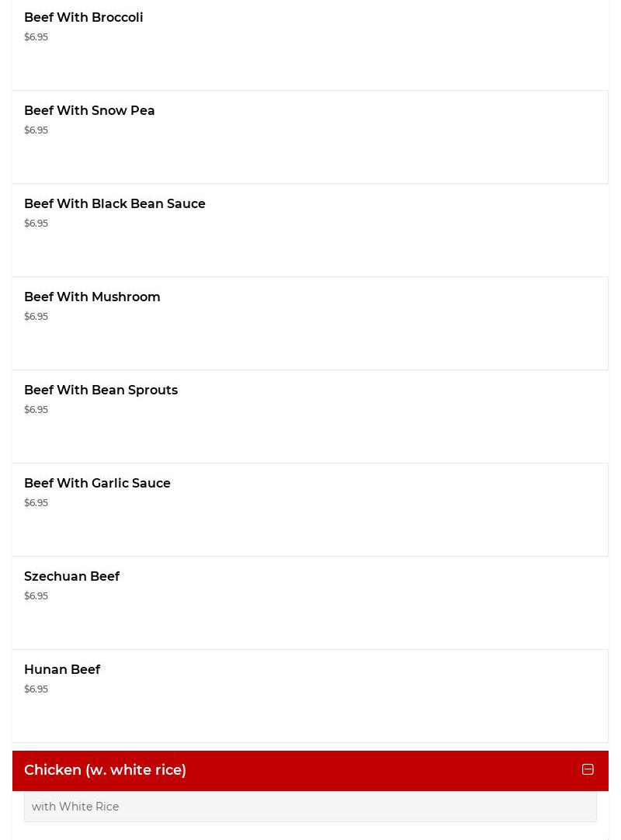Open Beef With Bean Sprouts item
The height and width of the screenshot is (840, 621).
[101, 390]
